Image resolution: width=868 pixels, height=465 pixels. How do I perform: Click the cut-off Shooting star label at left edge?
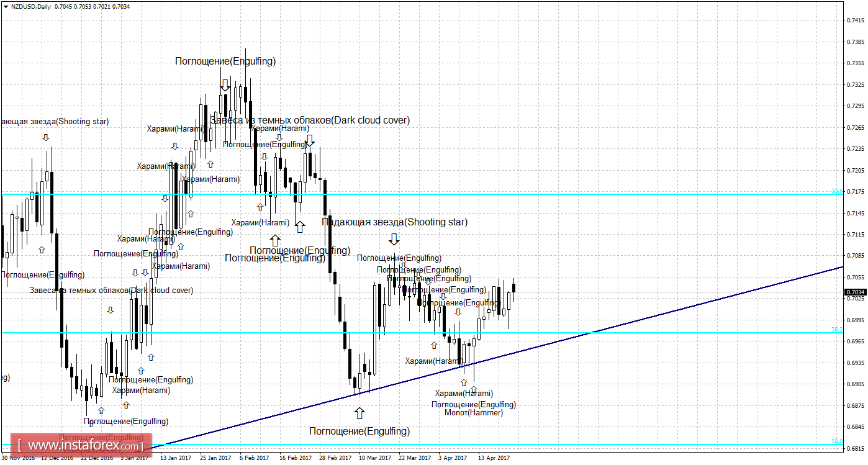click(x=54, y=122)
